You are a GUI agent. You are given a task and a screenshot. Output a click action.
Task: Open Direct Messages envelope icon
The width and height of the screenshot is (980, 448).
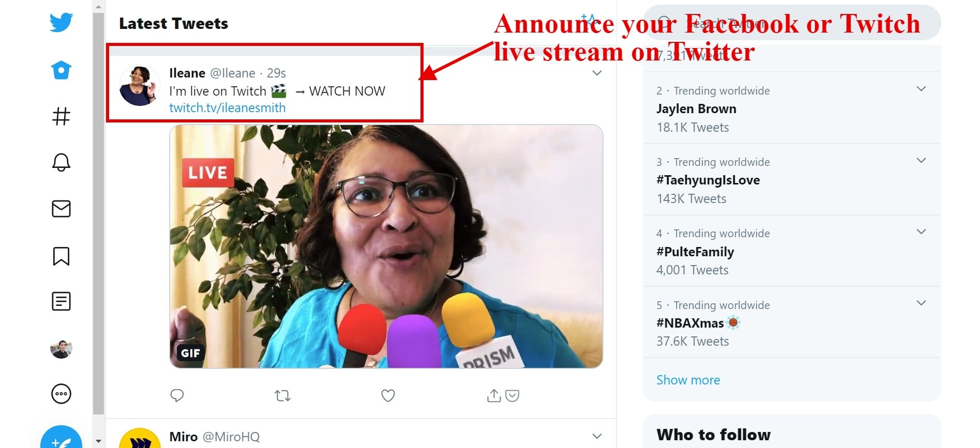click(61, 209)
